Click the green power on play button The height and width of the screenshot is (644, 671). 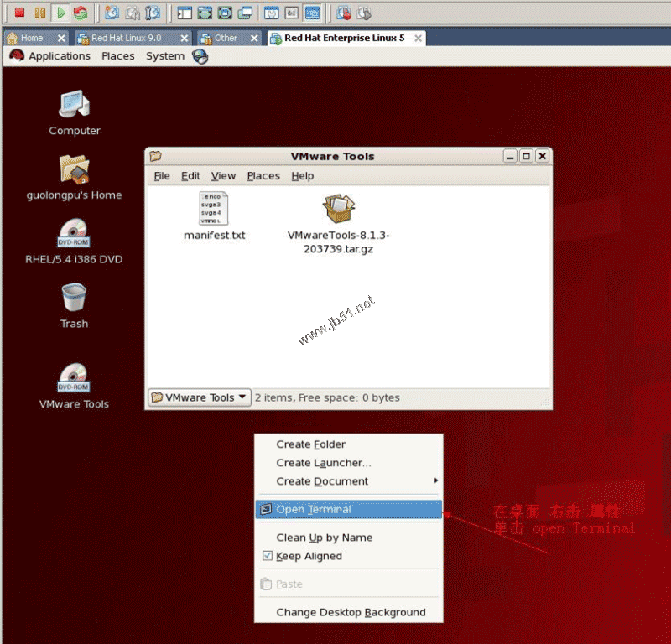point(60,13)
